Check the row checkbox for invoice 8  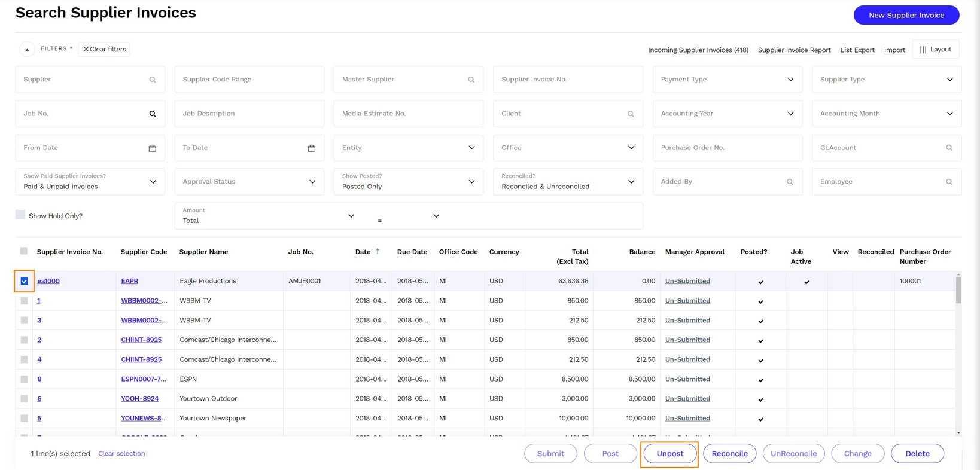pyautogui.click(x=24, y=379)
